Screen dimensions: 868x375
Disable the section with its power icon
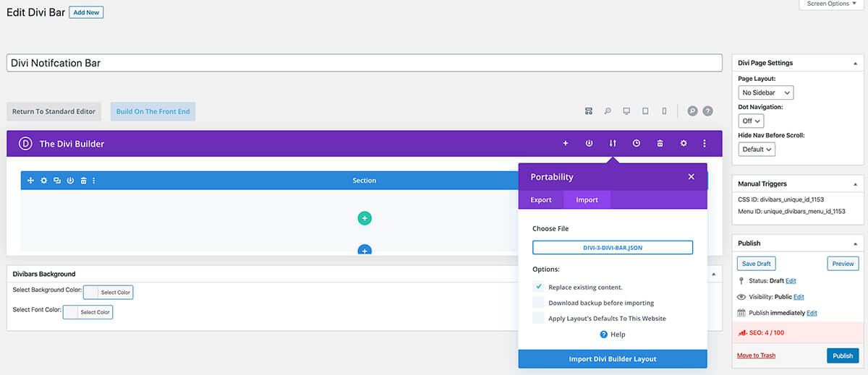pos(70,180)
